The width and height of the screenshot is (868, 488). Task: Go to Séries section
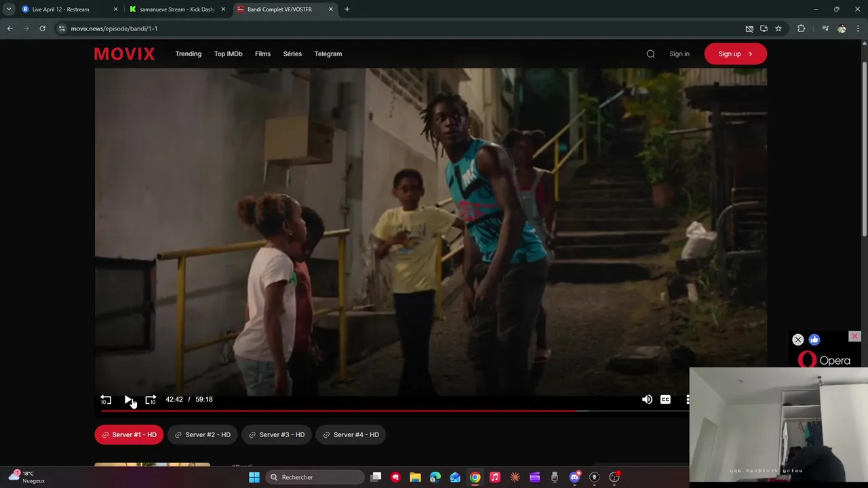click(x=292, y=54)
